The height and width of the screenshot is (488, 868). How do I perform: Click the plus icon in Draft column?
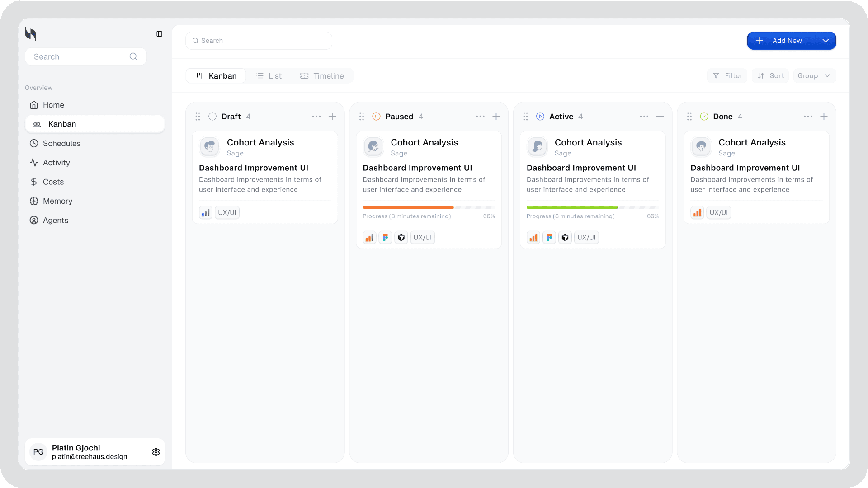pyautogui.click(x=332, y=117)
